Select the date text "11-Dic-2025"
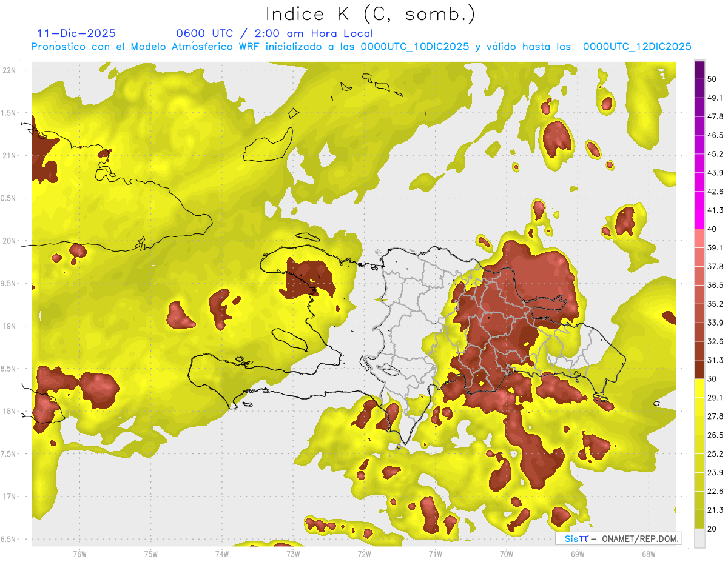 tap(76, 33)
